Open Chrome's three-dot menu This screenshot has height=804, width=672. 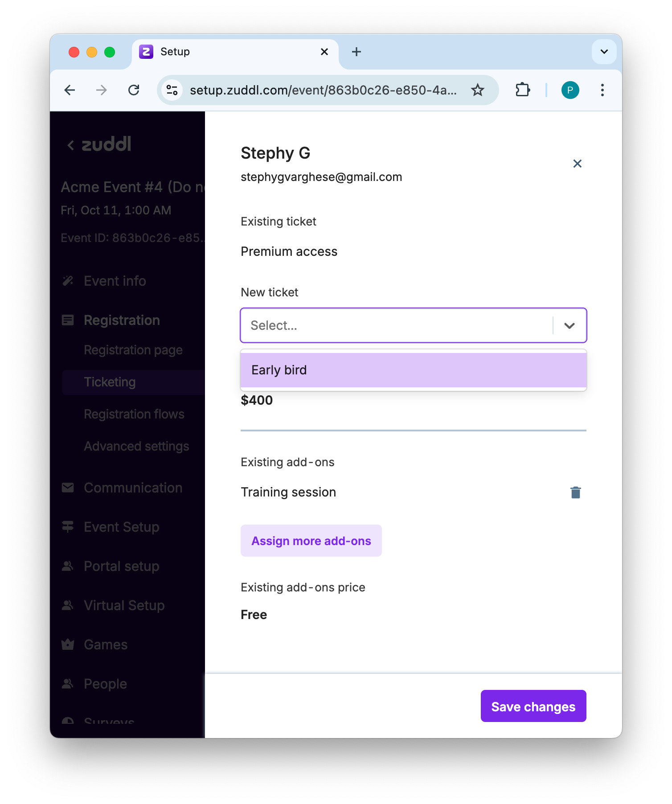click(602, 90)
